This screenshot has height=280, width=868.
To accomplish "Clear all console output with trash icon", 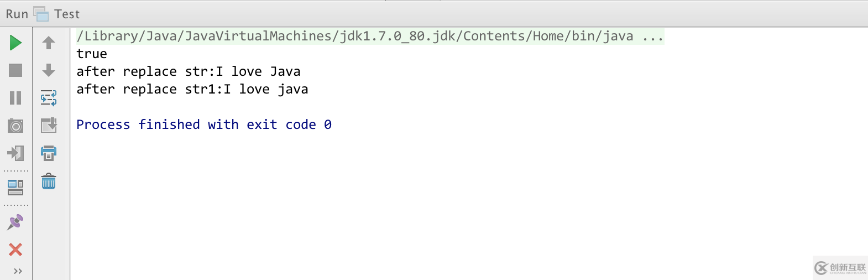I will 49,181.
